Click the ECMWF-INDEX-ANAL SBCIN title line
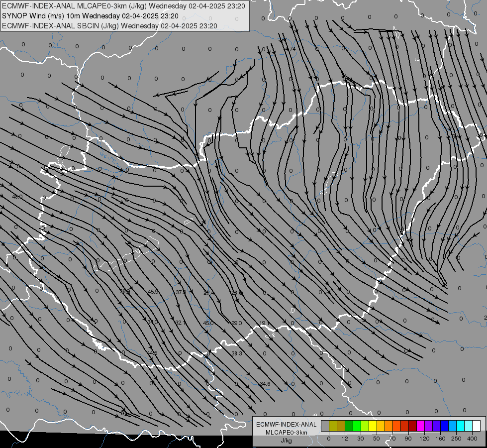This screenshot has height=448, width=487. (x=109, y=26)
